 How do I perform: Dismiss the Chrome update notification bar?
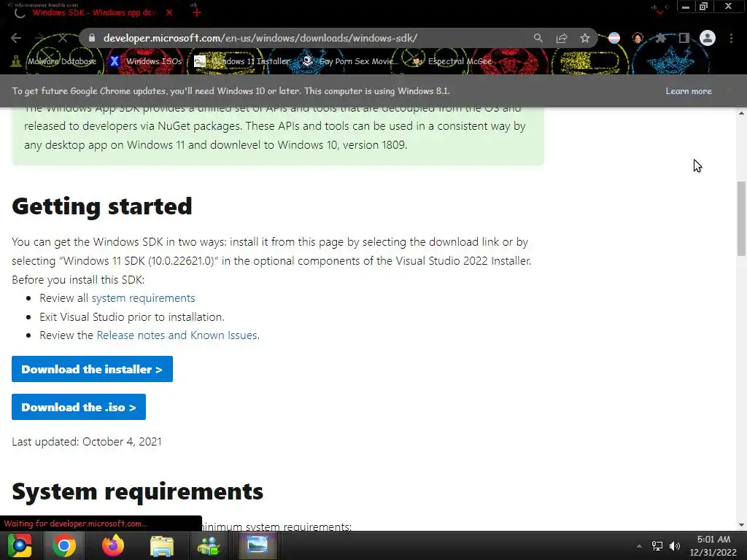[729, 91]
